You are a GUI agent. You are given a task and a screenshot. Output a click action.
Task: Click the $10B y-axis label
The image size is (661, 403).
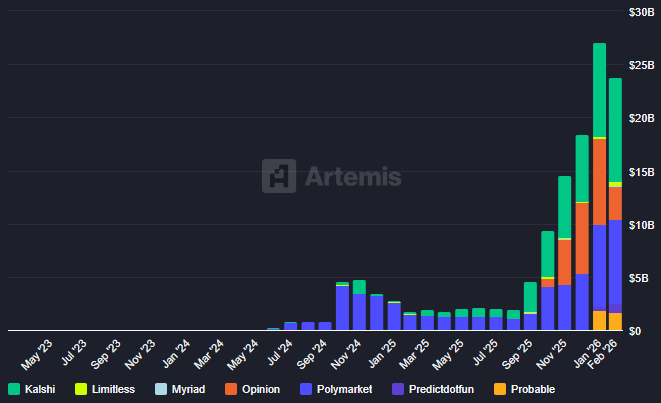click(642, 225)
